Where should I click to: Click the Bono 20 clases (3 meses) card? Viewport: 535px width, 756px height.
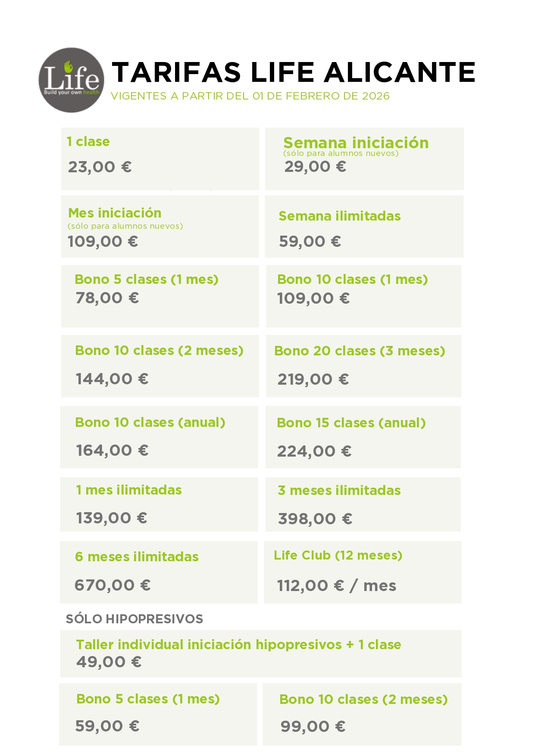pos(363,366)
